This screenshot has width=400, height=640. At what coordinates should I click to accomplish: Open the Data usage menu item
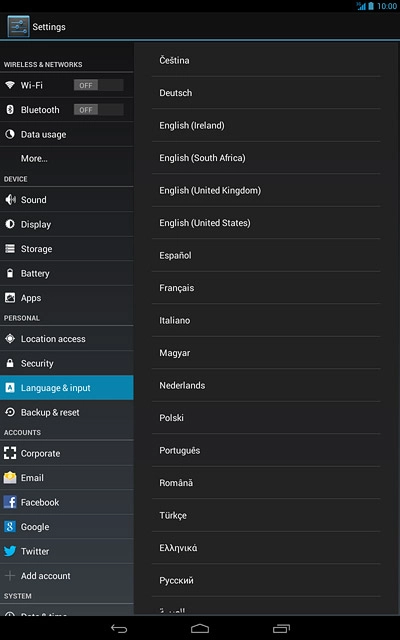(x=67, y=134)
